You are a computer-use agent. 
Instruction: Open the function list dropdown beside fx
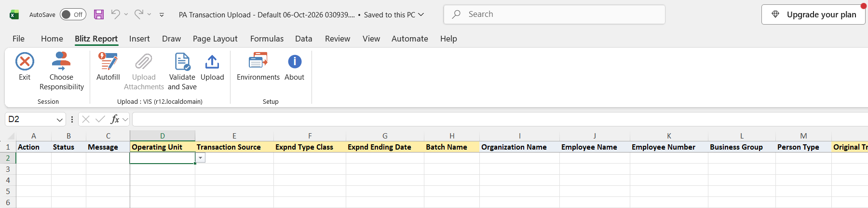click(x=125, y=119)
